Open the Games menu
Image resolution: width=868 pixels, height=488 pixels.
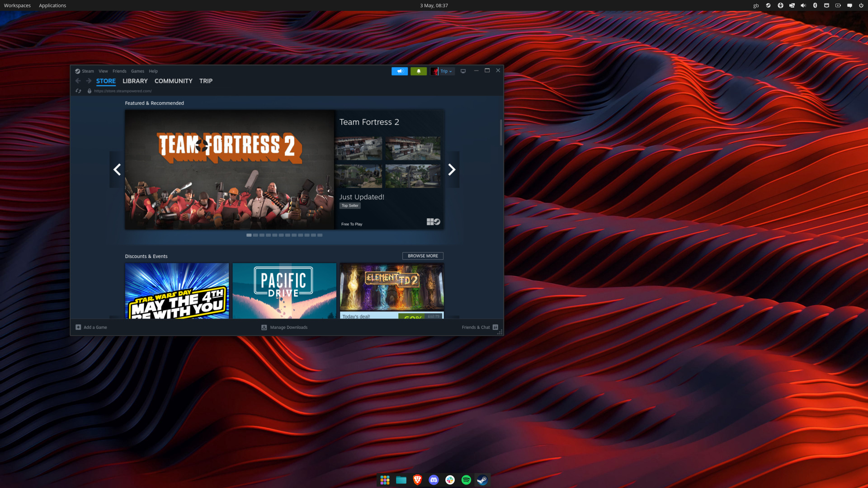coord(137,71)
